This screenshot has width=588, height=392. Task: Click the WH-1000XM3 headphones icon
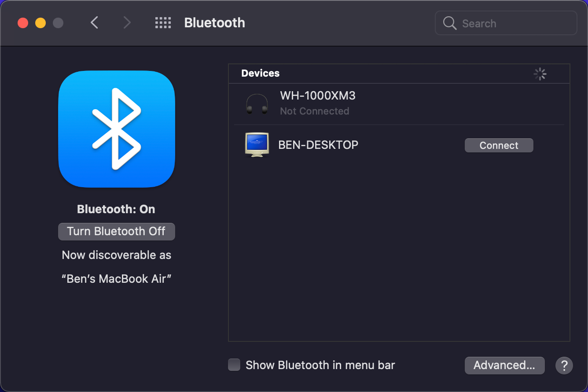pos(257,104)
